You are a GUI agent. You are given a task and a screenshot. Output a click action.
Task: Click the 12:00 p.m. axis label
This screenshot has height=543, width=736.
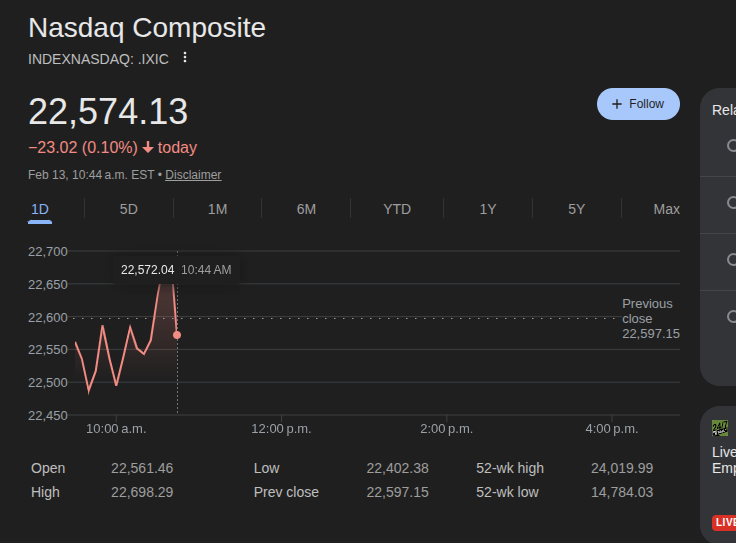pos(281,429)
